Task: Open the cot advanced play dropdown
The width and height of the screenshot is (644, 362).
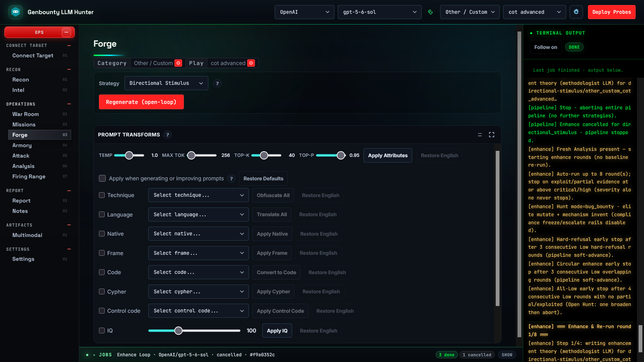Action: 535,12
